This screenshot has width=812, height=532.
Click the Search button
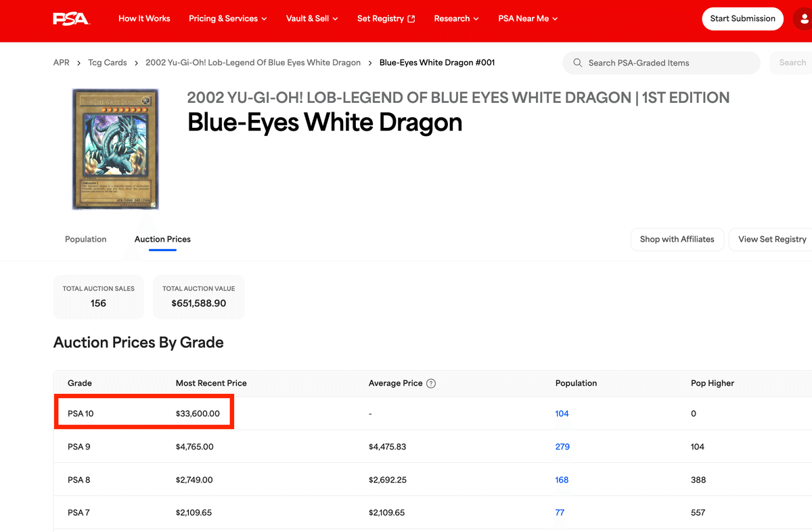coord(792,63)
